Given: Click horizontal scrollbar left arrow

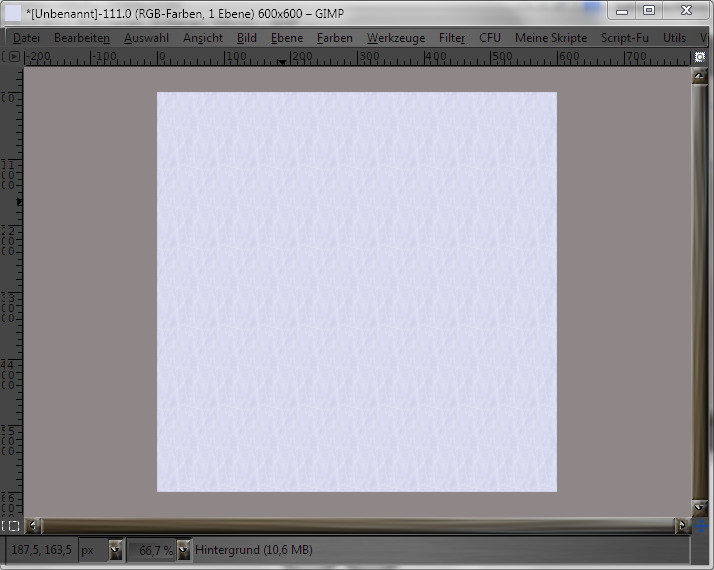Looking at the screenshot, I should 34,525.
